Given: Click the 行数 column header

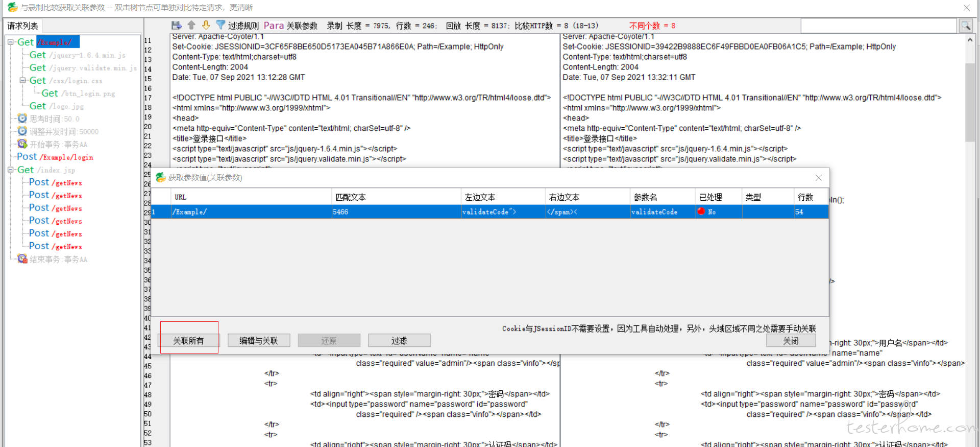Looking at the screenshot, I should tap(811, 197).
